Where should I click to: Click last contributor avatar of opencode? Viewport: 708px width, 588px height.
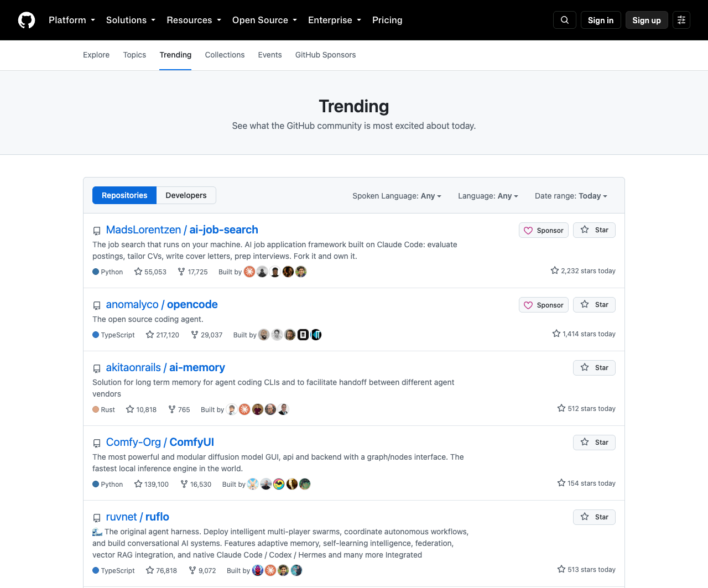(316, 335)
